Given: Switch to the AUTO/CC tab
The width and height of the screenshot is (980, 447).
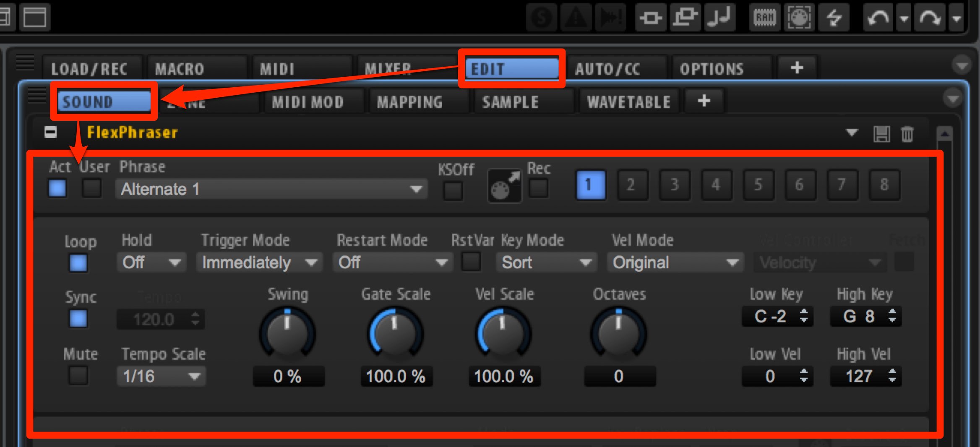Looking at the screenshot, I should [616, 69].
